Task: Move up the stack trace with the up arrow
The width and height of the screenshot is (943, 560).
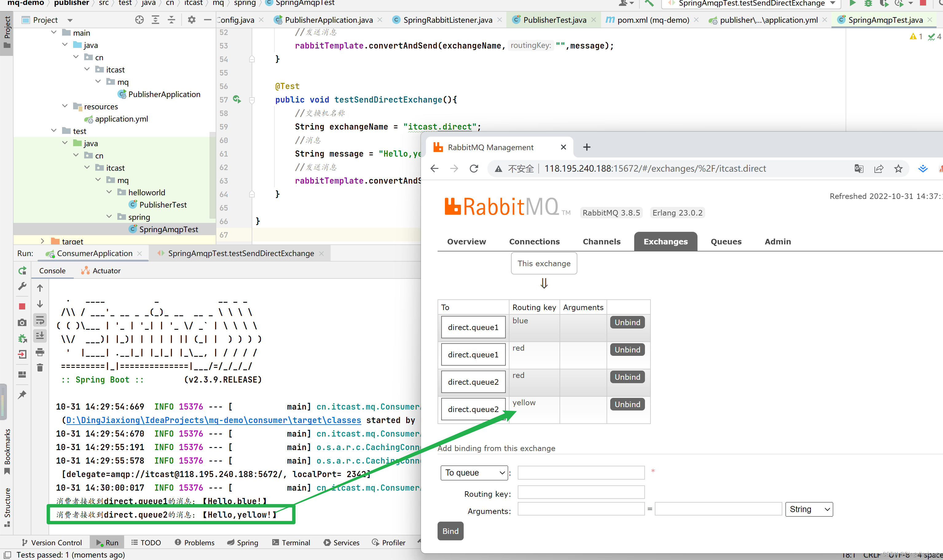Action: [x=40, y=288]
